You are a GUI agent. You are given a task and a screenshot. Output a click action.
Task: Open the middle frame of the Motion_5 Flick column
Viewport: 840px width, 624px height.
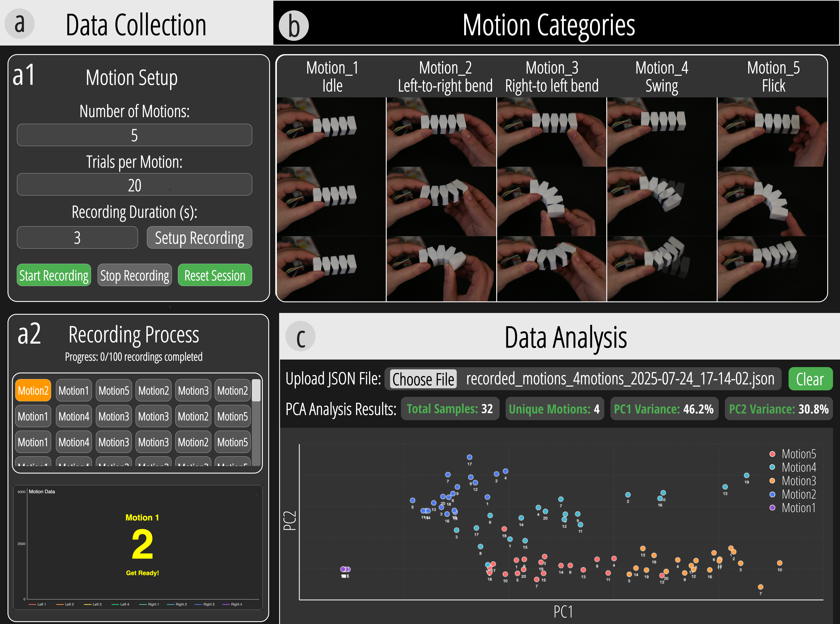tap(772, 201)
